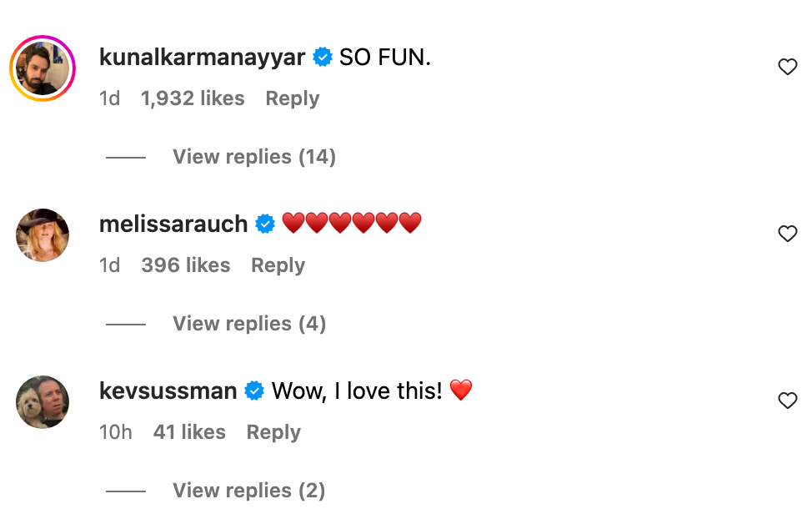View who liked kunalkarmanayyar's comment via 1,932 likes
Image resolution: width=812 pixels, height=514 pixels.
(193, 98)
